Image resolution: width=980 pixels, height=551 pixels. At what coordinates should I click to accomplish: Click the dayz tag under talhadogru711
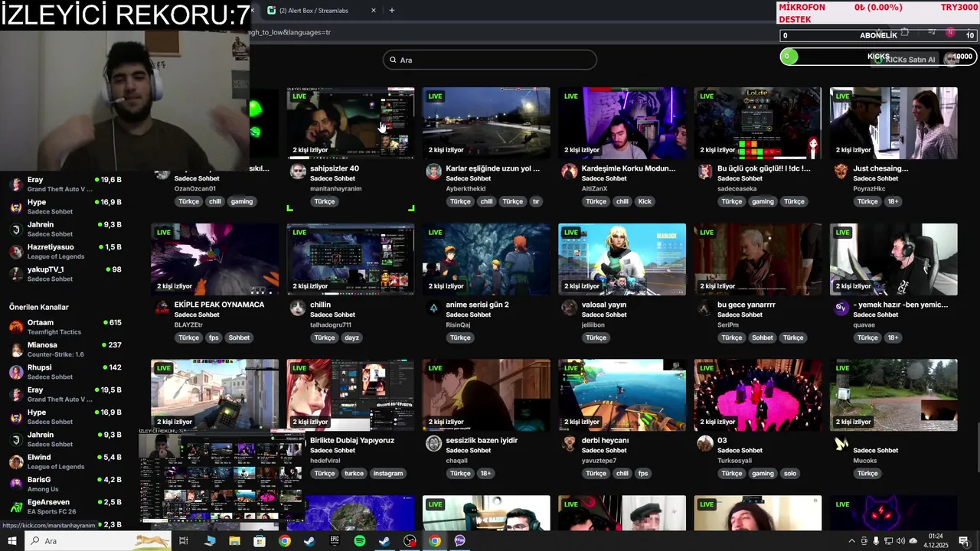351,337
